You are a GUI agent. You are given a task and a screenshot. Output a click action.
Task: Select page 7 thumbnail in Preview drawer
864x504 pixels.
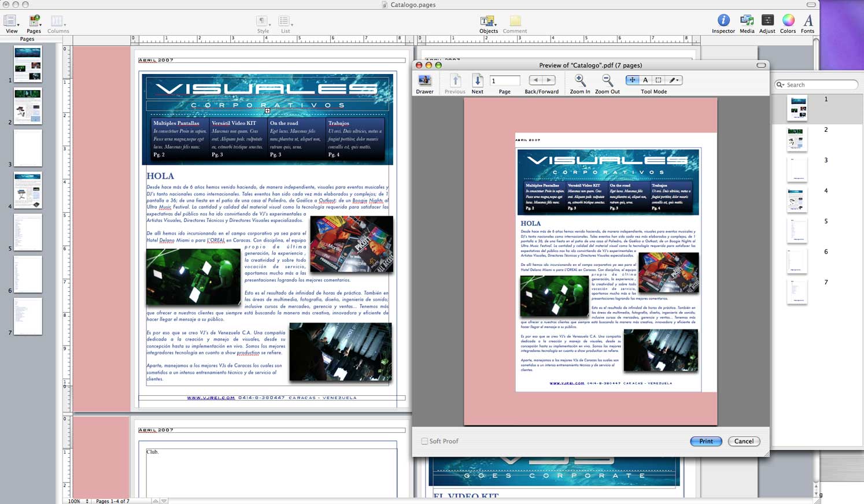(797, 292)
